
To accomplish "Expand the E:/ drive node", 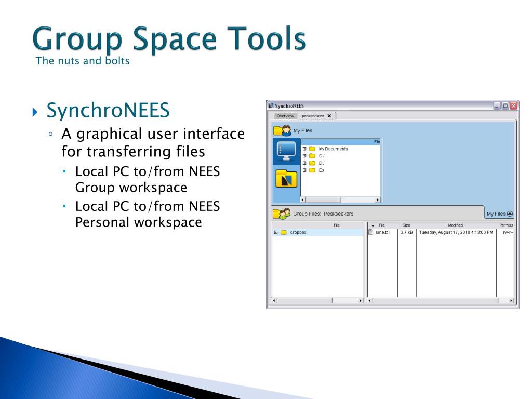I will 304,170.
